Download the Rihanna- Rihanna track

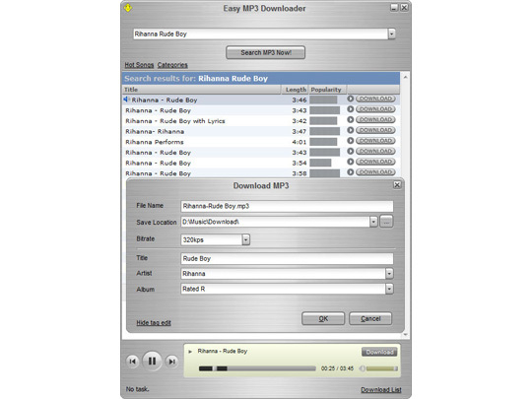coord(375,130)
